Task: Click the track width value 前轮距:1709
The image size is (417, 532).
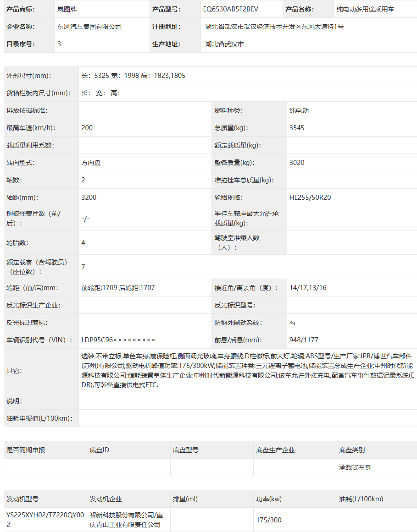Action: 99,288
